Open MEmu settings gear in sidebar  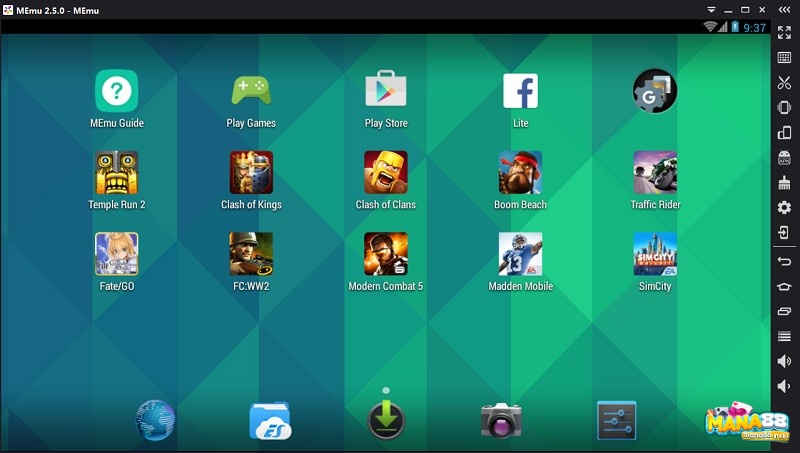(784, 208)
